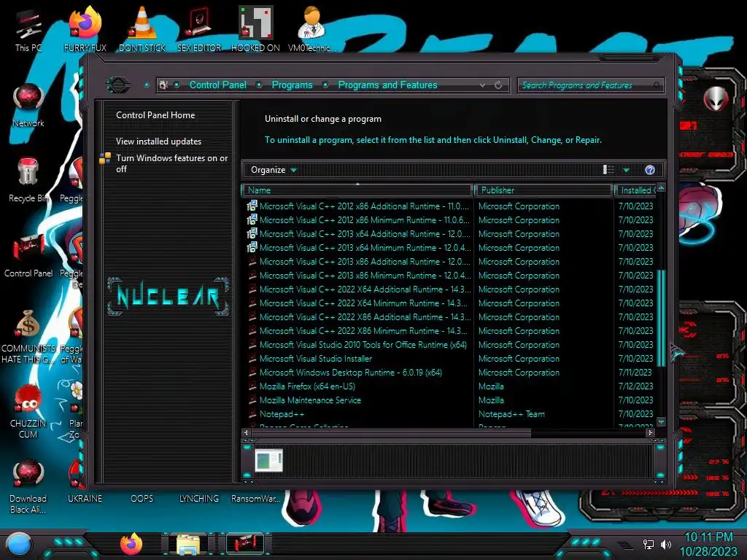Open the CHUZZIN CUM desktop icon
The width and height of the screenshot is (747, 560).
28,411
